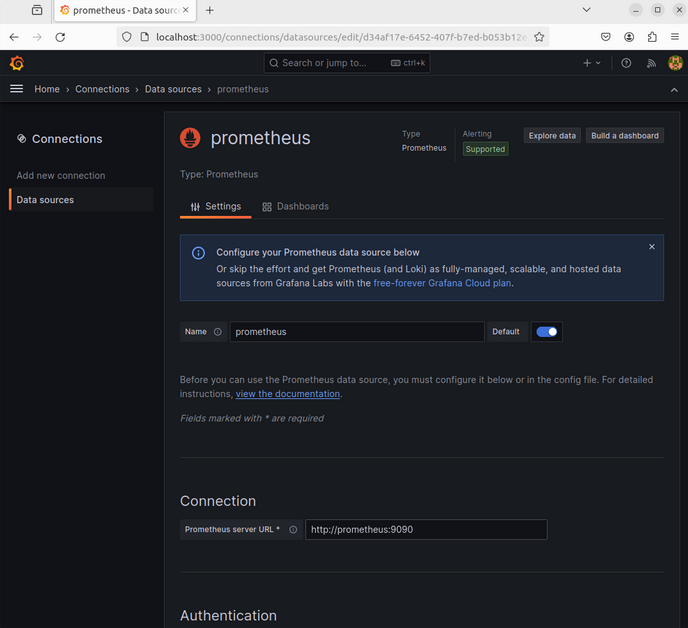688x628 pixels.
Task: Toggle the Default data source switch
Action: (x=547, y=332)
